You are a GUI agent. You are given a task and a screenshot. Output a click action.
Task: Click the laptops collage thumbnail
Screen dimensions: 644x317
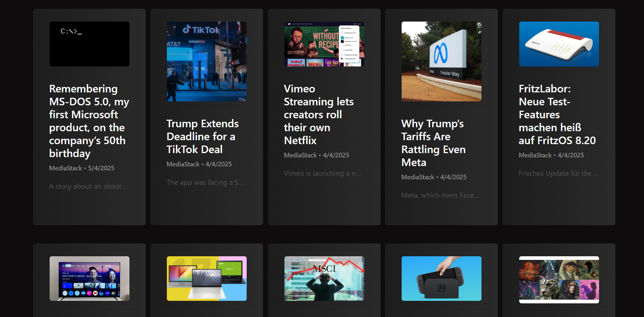(207, 279)
